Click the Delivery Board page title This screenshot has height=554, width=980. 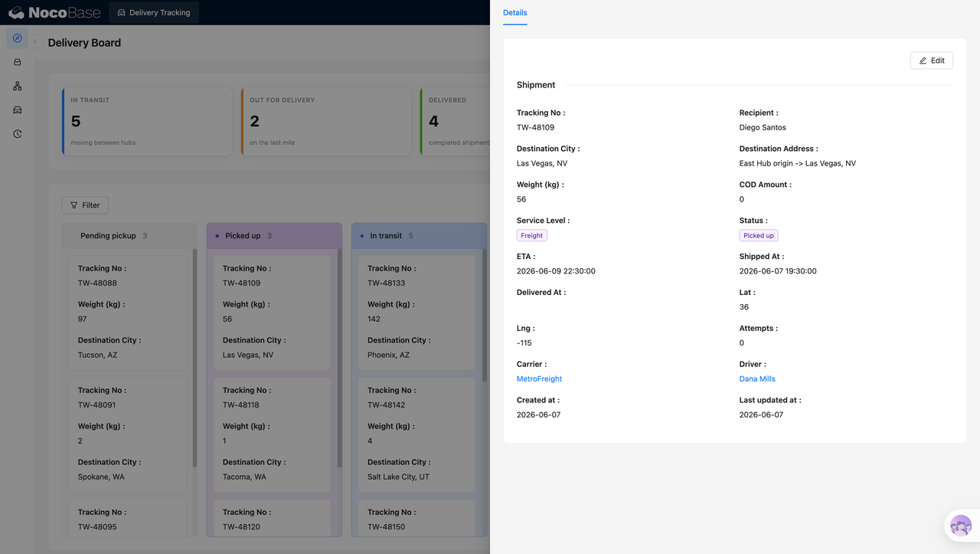click(x=84, y=43)
